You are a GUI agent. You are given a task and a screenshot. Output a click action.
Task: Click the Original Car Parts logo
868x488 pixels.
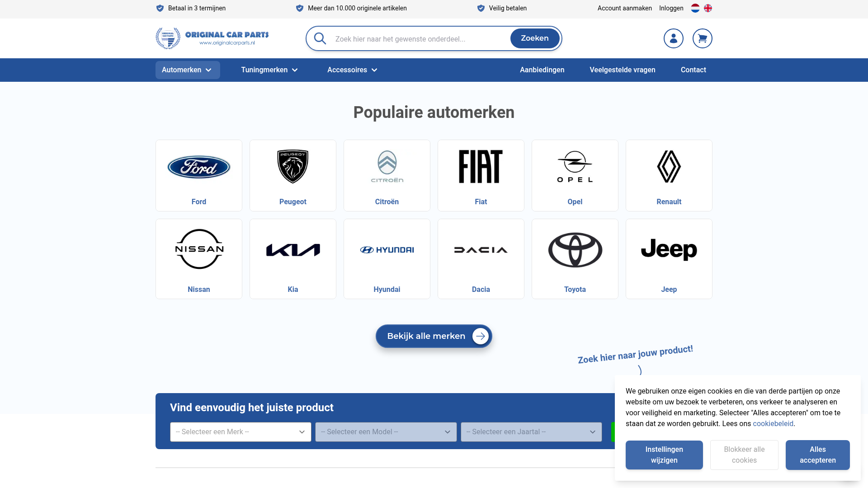212,38
